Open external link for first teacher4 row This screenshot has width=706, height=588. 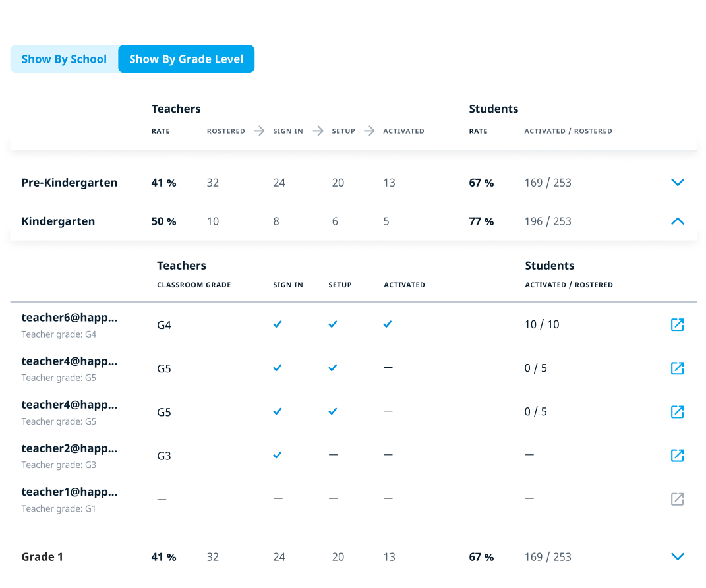[677, 368]
